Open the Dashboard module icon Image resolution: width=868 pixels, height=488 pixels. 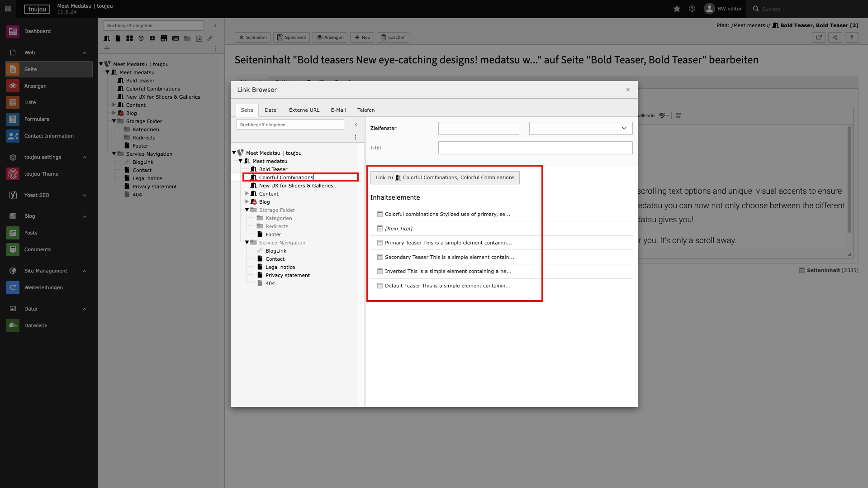coord(13,31)
